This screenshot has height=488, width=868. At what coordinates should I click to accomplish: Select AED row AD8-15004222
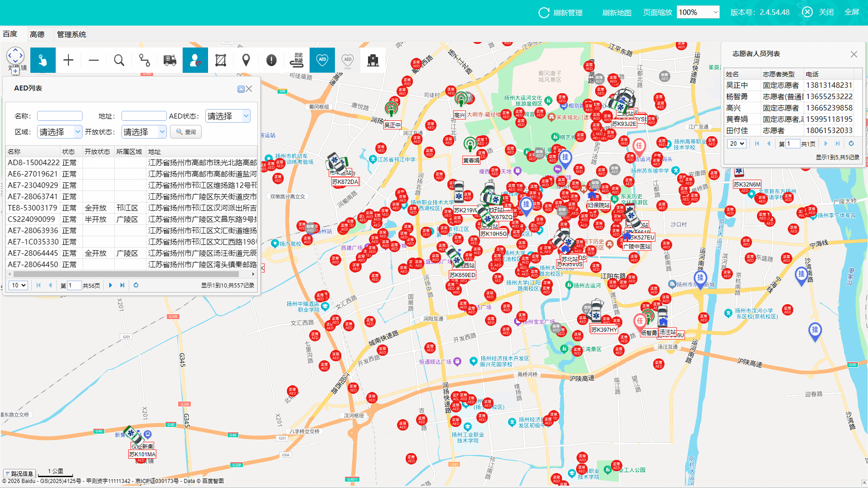coord(132,162)
